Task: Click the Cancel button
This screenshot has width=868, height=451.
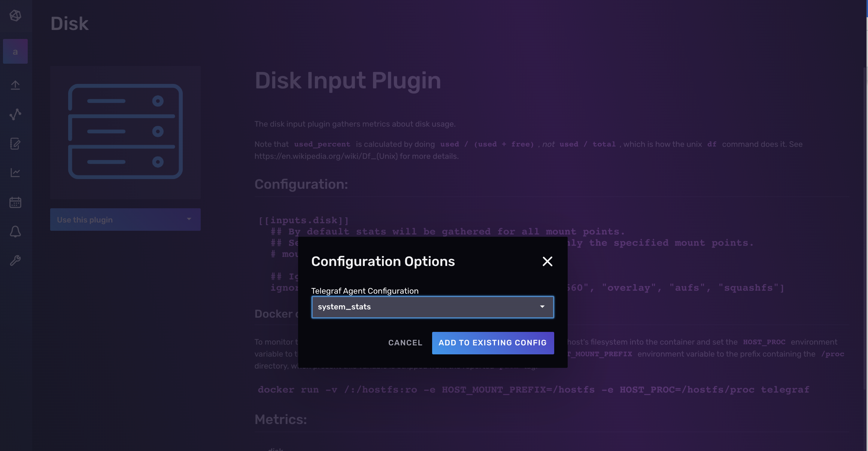Action: point(405,343)
